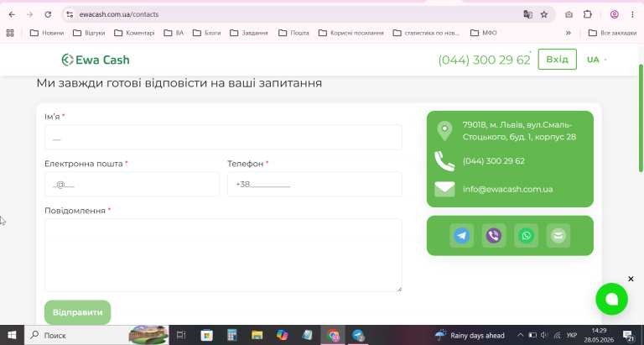Click the Lviv address text

(519, 131)
